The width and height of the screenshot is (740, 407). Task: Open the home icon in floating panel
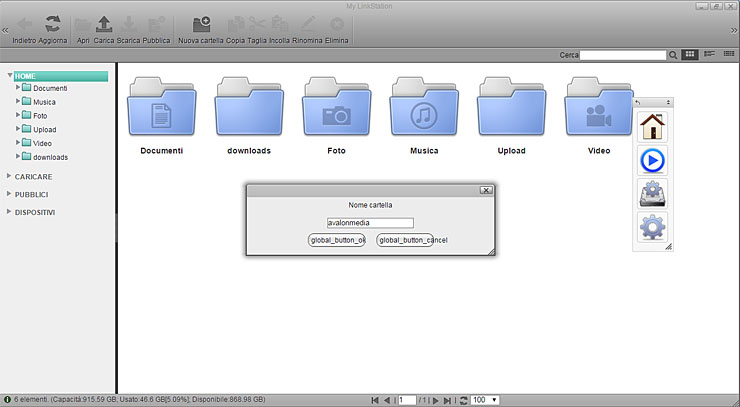coord(652,128)
